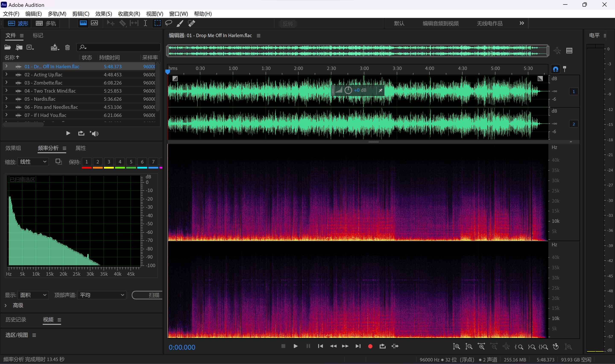Open the 视图 menu
Screen dimensions: 615x364
[x=155, y=14]
